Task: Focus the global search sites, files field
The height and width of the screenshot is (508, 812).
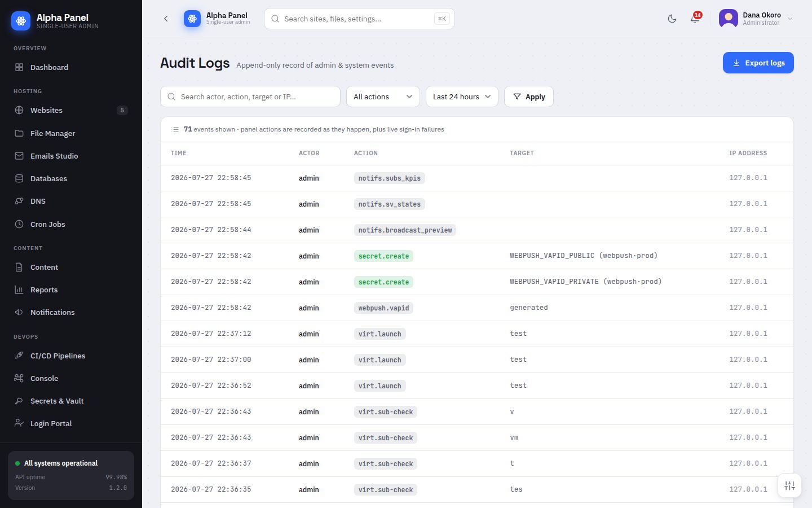Action: 359,19
